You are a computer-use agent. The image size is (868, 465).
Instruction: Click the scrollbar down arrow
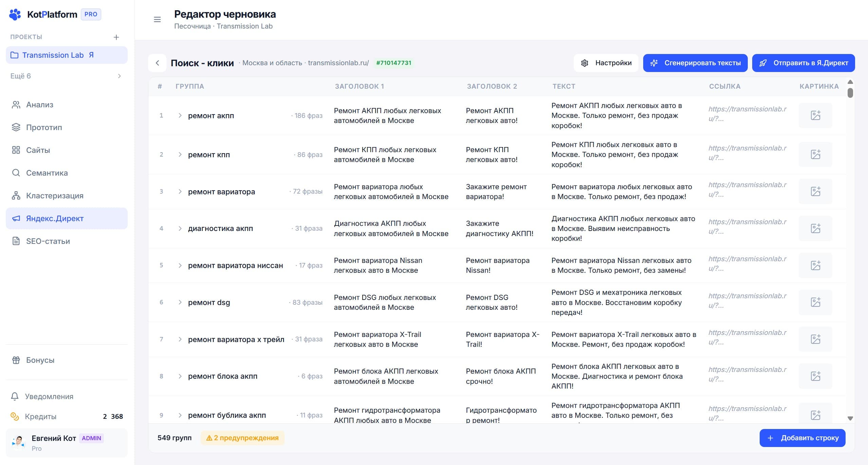coord(850,418)
